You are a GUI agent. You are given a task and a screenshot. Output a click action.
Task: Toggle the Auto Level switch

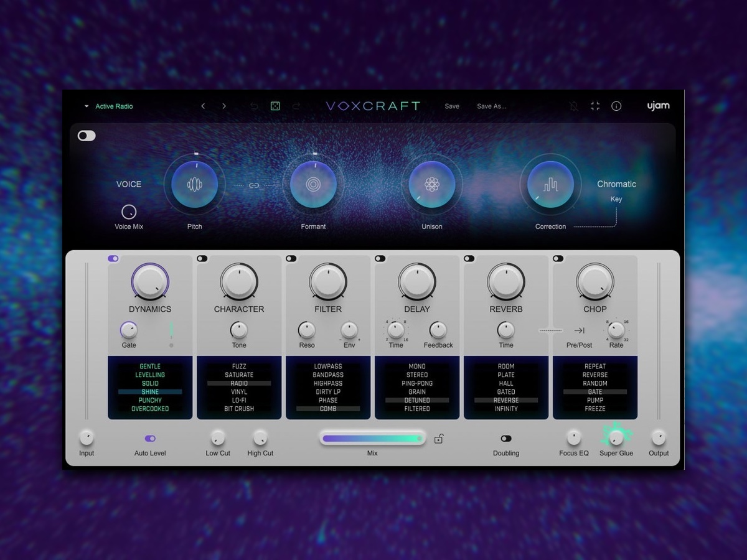pos(150,439)
